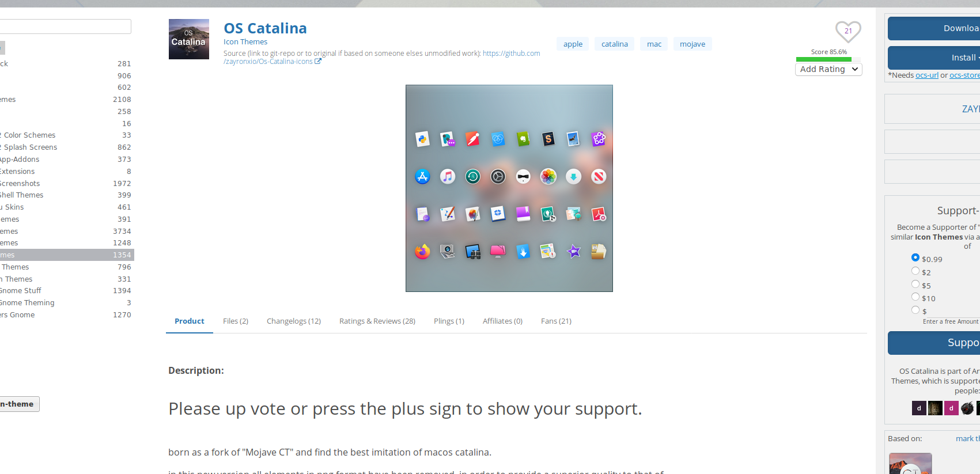Select the $5 support amount

pos(915,284)
